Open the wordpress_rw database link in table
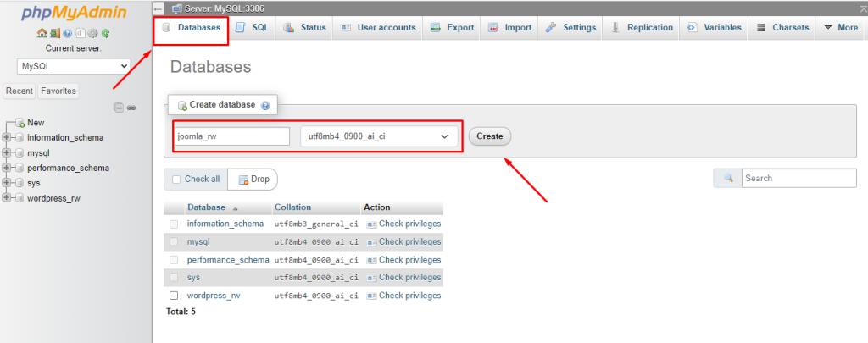The image size is (868, 343). [x=214, y=296]
